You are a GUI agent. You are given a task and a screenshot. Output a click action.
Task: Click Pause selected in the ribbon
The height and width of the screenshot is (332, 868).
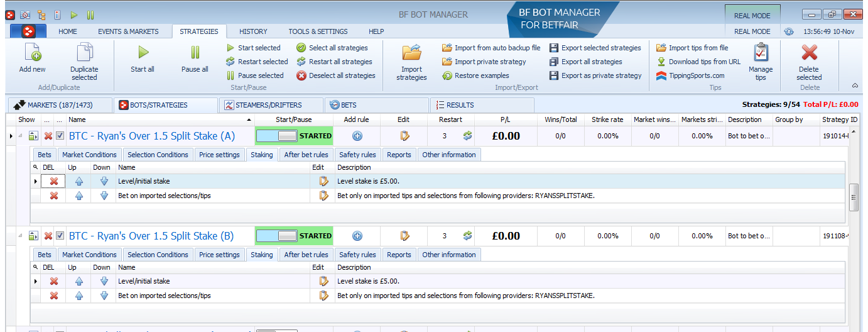click(x=255, y=75)
